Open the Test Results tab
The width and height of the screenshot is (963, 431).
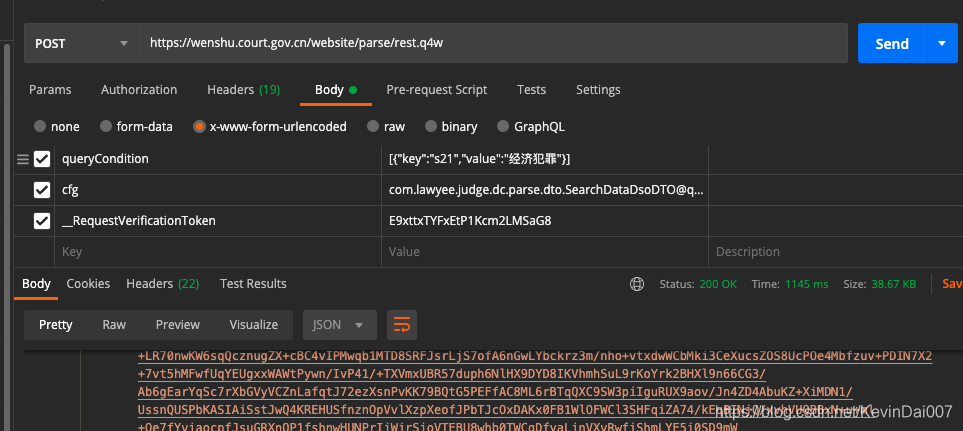pyautogui.click(x=253, y=284)
